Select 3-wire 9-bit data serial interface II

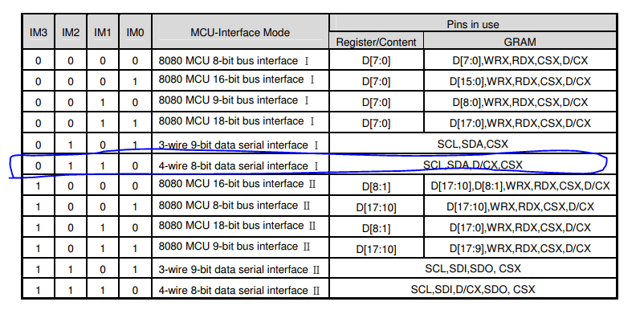point(239,270)
